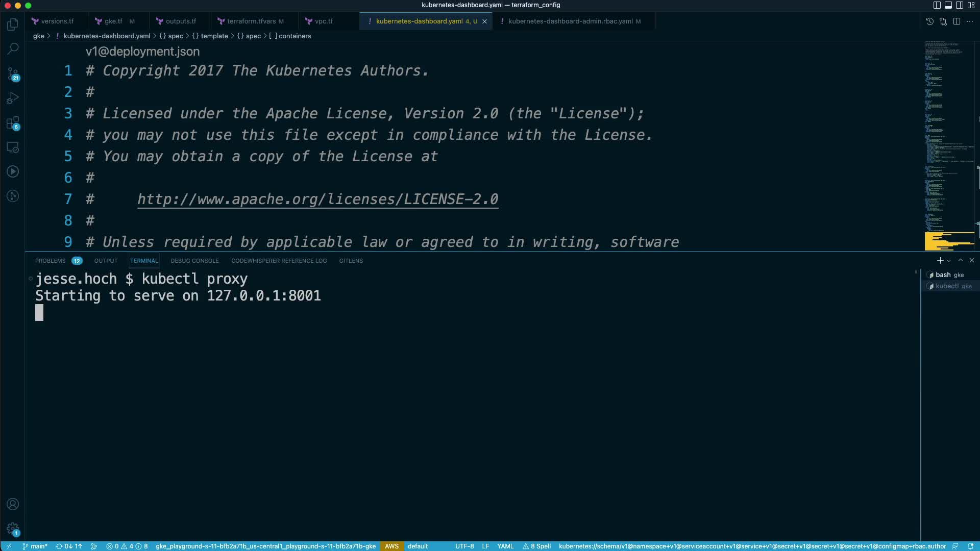
Task: Toggle primary sidebar visibility in title bar
Action: coord(937,5)
